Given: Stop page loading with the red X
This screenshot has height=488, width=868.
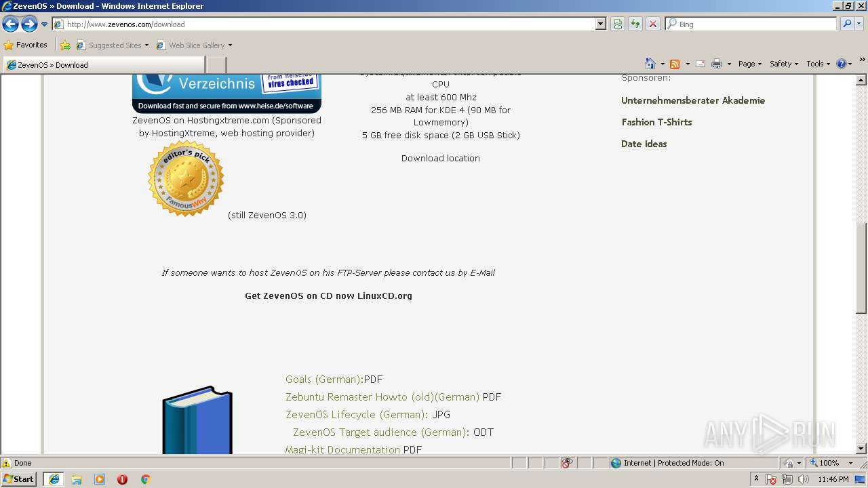Looking at the screenshot, I should 653,24.
